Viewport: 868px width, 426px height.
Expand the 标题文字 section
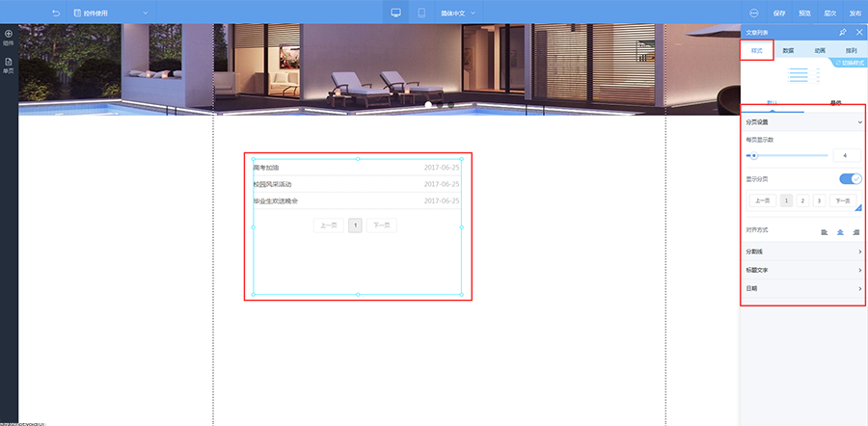(x=803, y=270)
